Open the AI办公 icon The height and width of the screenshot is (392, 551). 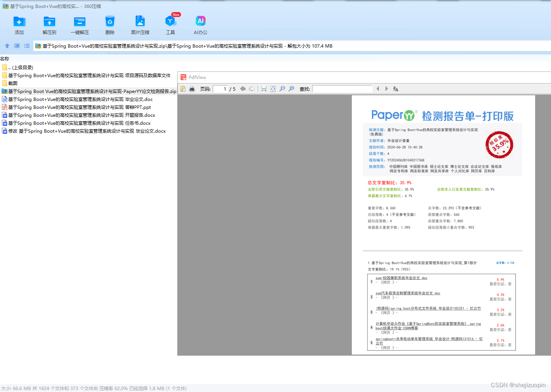click(x=201, y=21)
